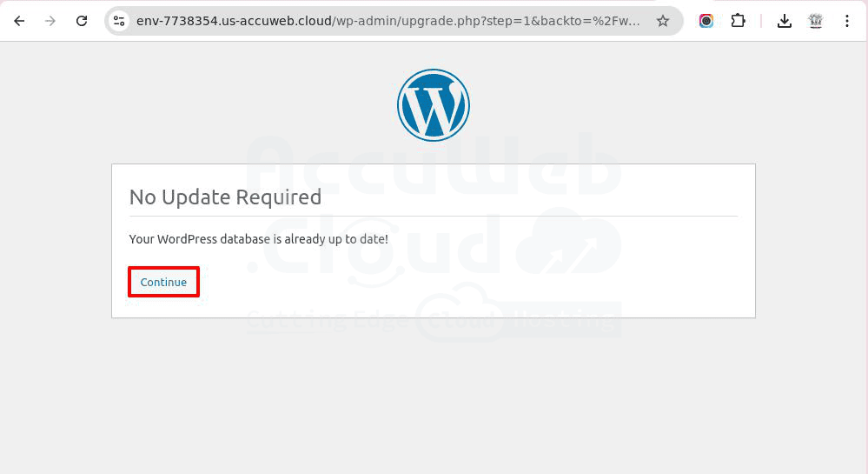Click the "Cutting Edge Cloud Hosting" watermark text
The height and width of the screenshot is (474, 868).
433,320
